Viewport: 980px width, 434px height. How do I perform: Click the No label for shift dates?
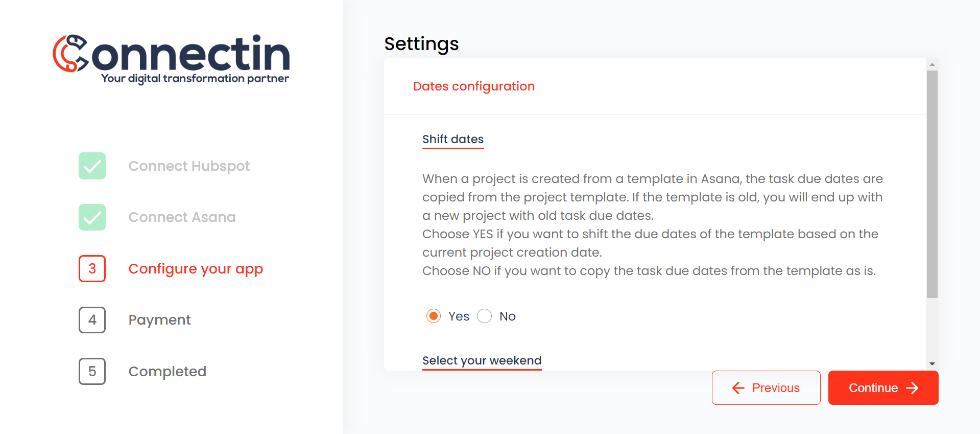click(x=508, y=316)
